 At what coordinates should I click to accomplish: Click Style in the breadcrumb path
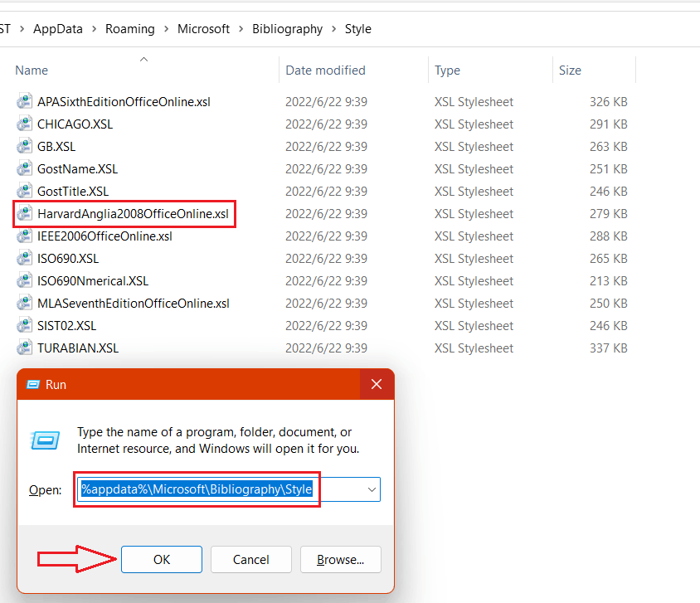click(358, 29)
